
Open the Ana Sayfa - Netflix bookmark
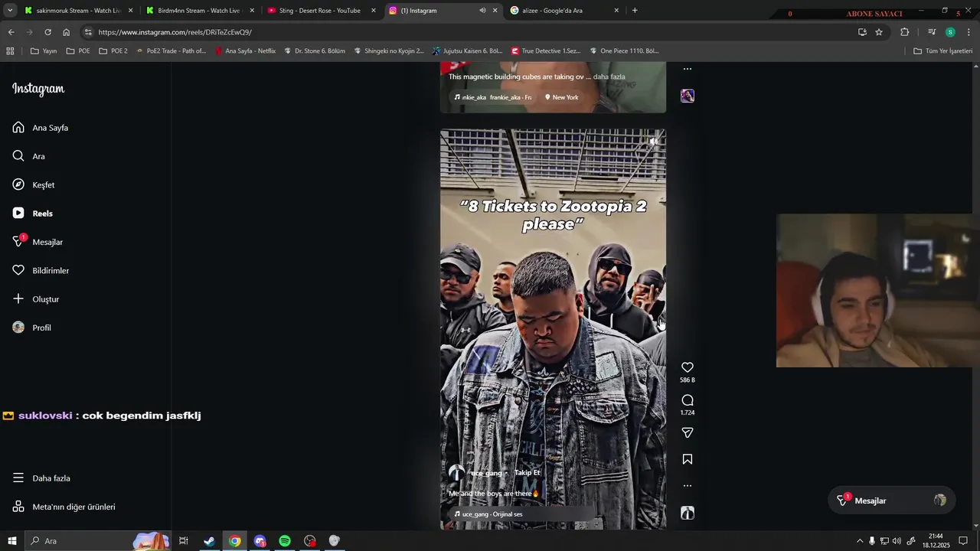245,51
